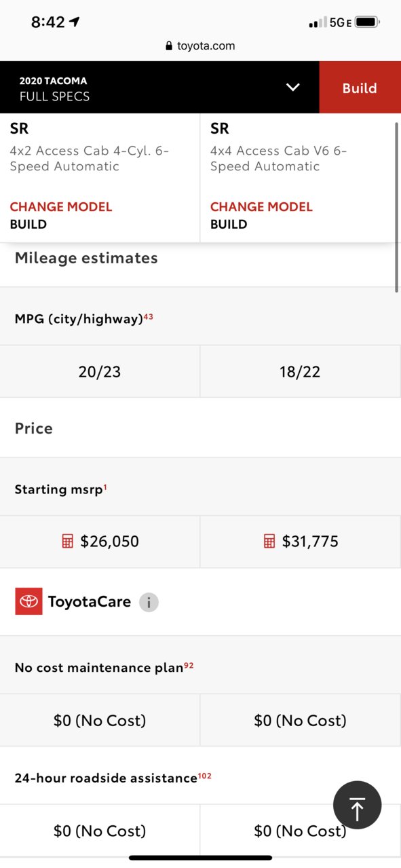This screenshot has height=868, width=401.
Task: Tap the battery indicator in status bar
Action: (366, 22)
